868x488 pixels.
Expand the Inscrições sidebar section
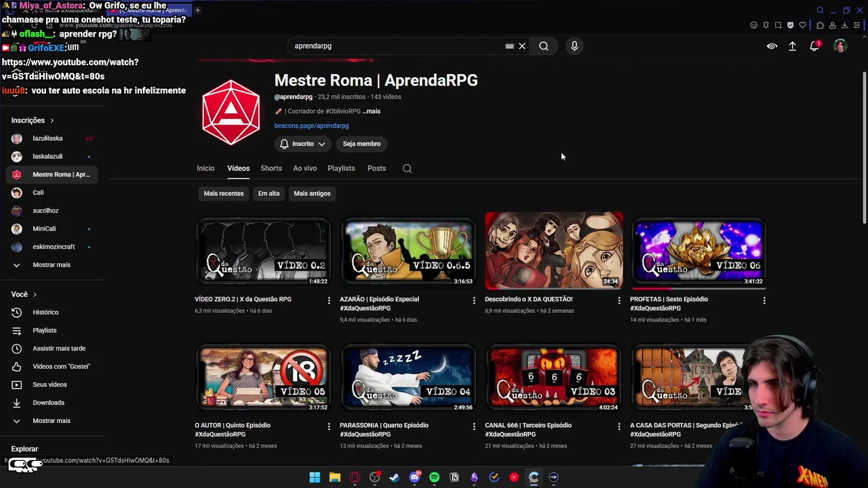coord(33,120)
